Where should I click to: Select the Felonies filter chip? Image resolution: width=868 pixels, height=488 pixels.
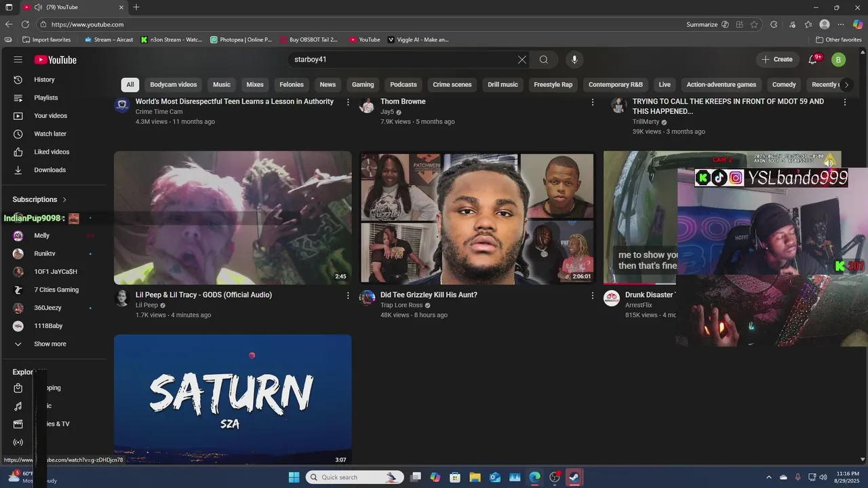292,85
